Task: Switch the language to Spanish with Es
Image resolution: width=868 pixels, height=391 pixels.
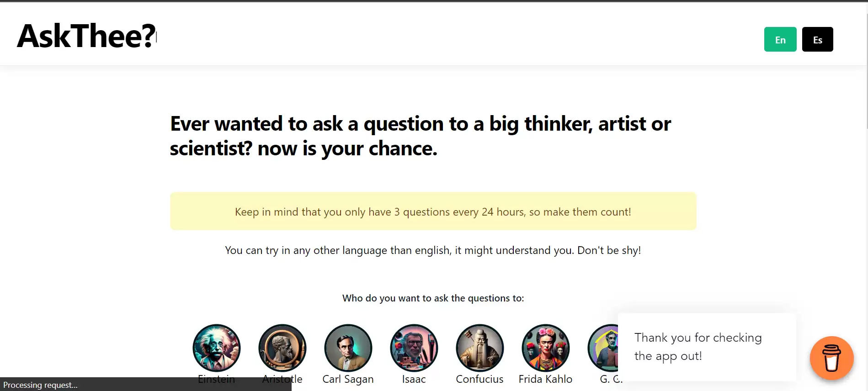Action: (x=817, y=39)
